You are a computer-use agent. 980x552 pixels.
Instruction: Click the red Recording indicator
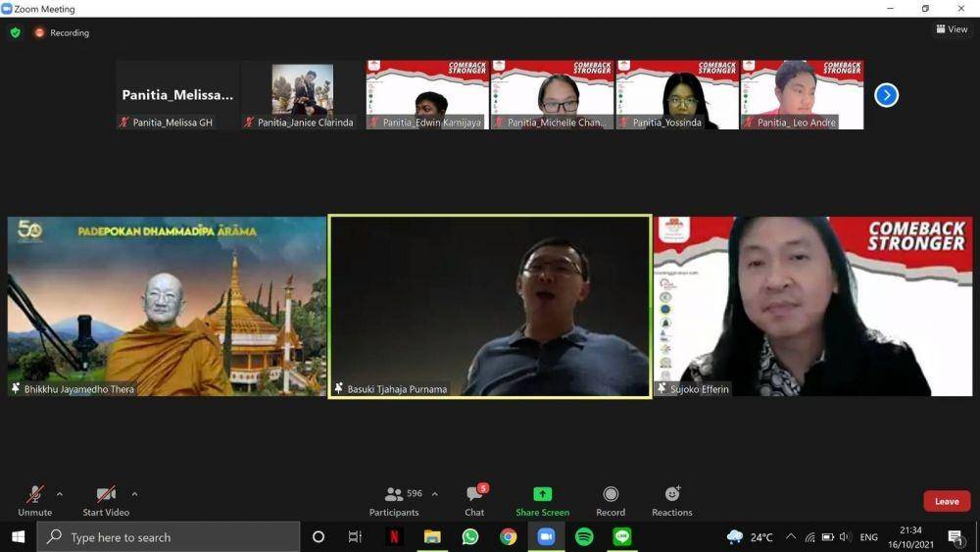point(62,32)
